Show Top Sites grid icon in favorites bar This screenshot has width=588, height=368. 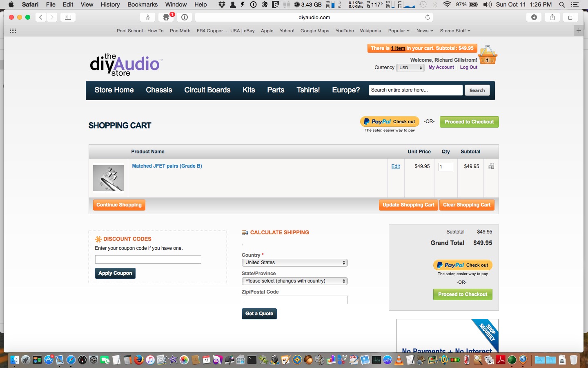tap(13, 31)
